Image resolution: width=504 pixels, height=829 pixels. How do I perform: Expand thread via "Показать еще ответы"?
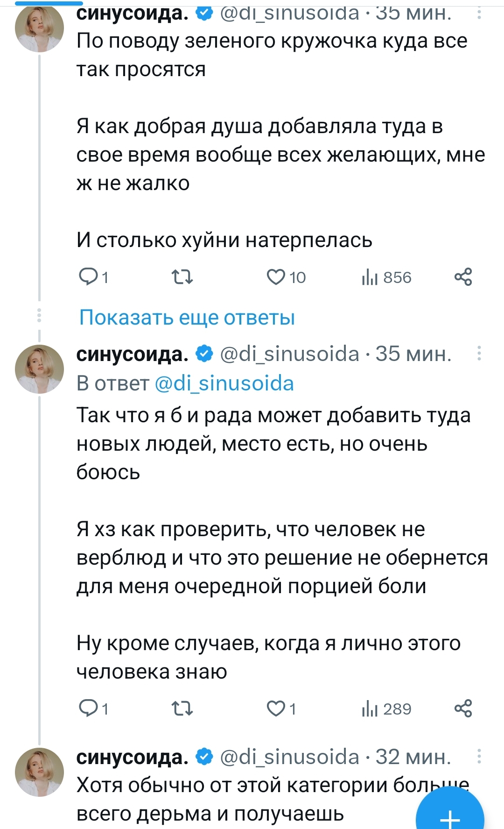[187, 318]
